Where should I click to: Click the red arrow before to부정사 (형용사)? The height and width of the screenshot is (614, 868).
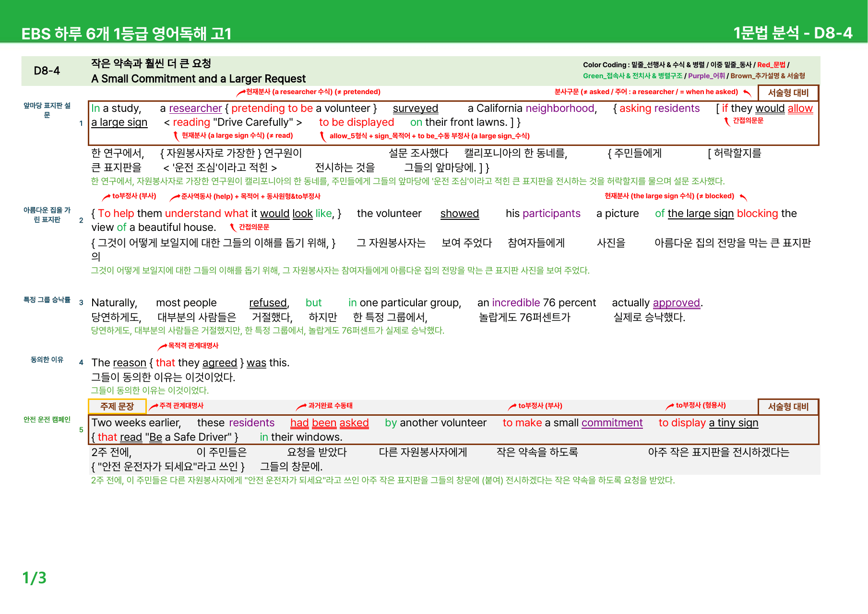click(670, 407)
